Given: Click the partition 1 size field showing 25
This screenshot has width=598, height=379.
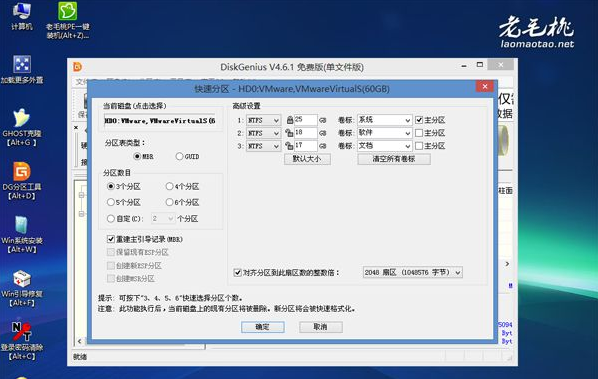Looking at the screenshot, I should pyautogui.click(x=305, y=120).
